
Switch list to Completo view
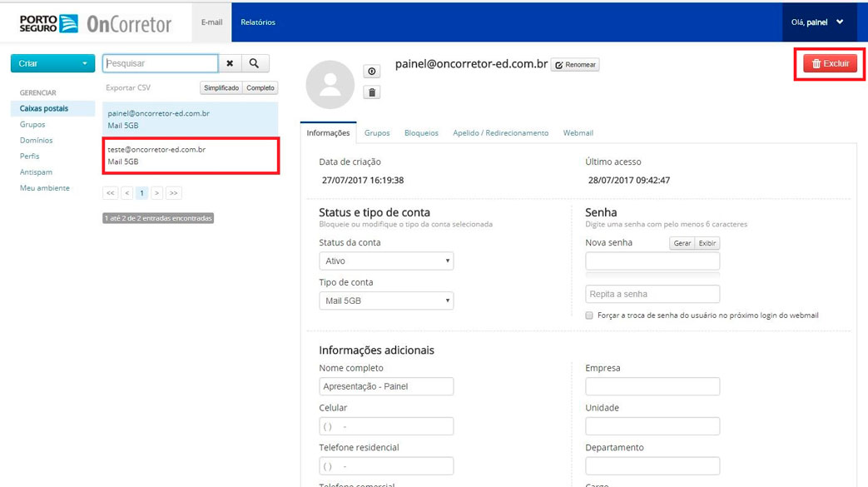coord(260,88)
